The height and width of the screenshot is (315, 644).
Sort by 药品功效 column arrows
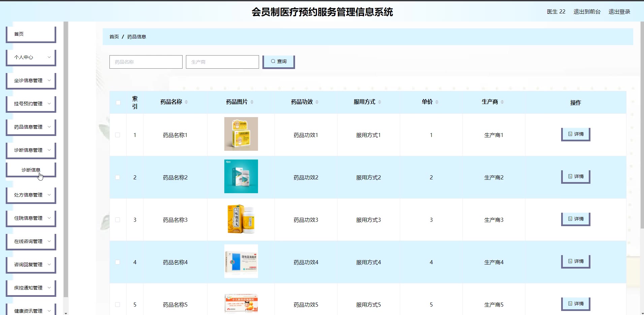pyautogui.click(x=317, y=102)
